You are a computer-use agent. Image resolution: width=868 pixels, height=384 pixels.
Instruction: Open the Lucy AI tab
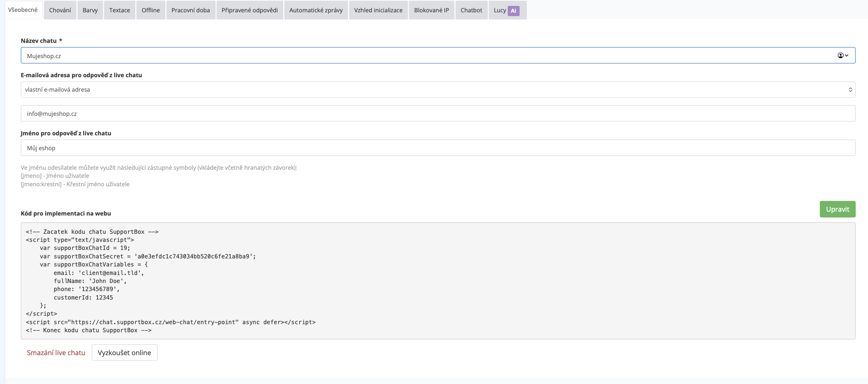tap(507, 10)
